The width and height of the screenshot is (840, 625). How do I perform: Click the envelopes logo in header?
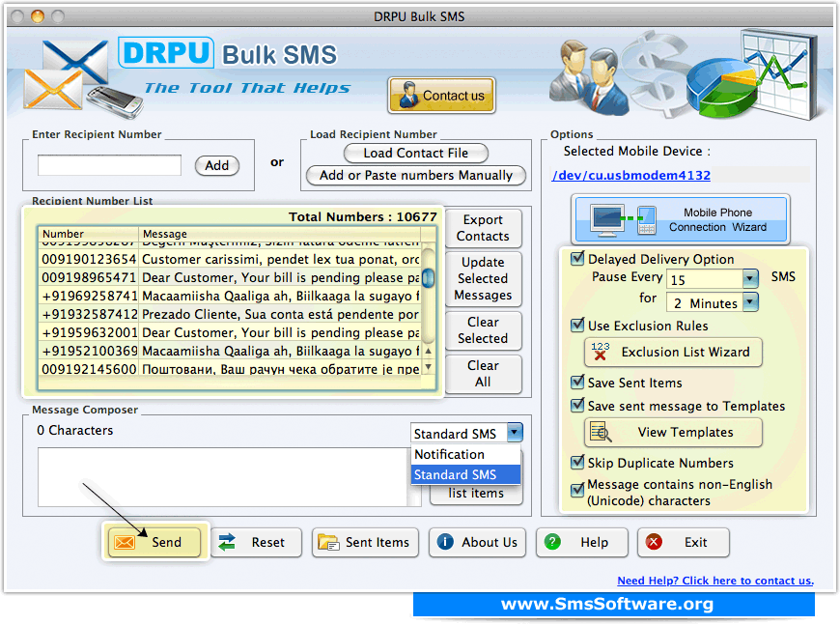pos(65,75)
